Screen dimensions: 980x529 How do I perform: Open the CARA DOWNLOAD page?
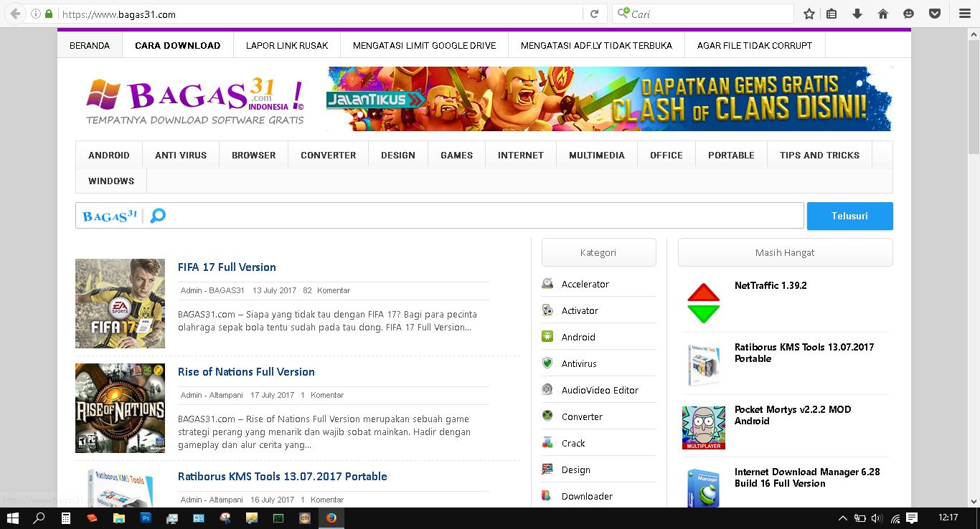(x=178, y=45)
